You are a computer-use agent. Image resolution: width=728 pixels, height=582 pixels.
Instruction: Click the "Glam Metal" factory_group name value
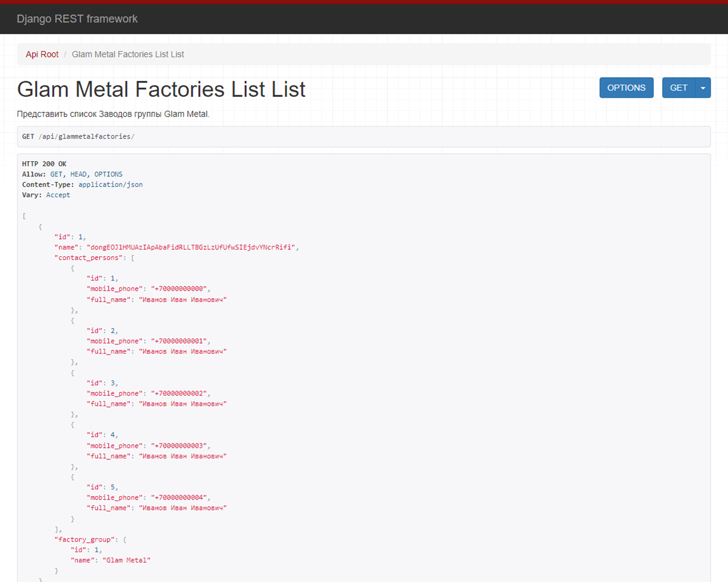click(x=127, y=560)
